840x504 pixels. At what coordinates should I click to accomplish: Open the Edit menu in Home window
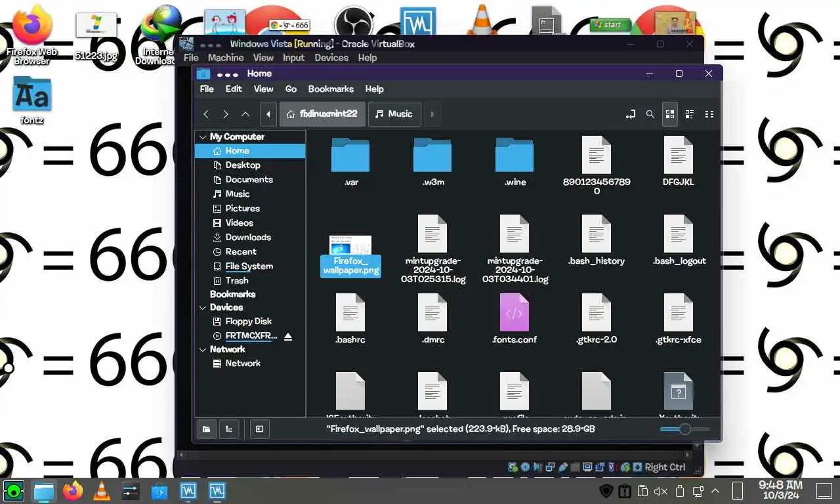point(234,89)
